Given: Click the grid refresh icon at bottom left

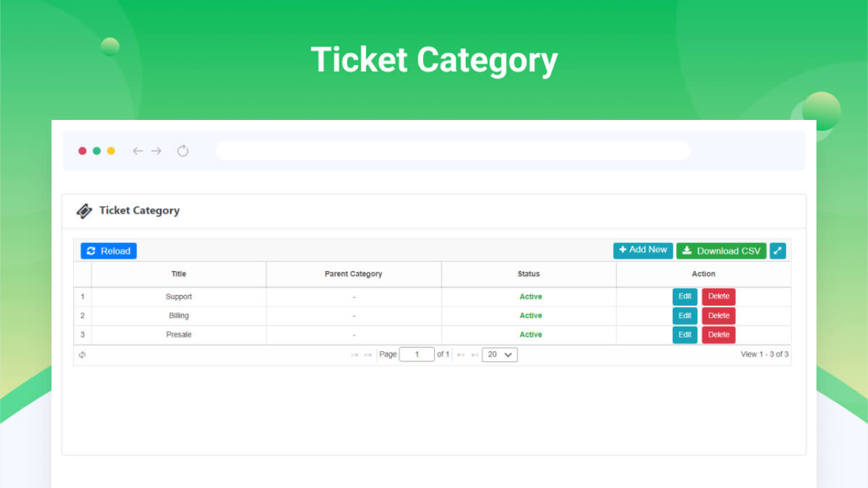Looking at the screenshot, I should pyautogui.click(x=82, y=354).
